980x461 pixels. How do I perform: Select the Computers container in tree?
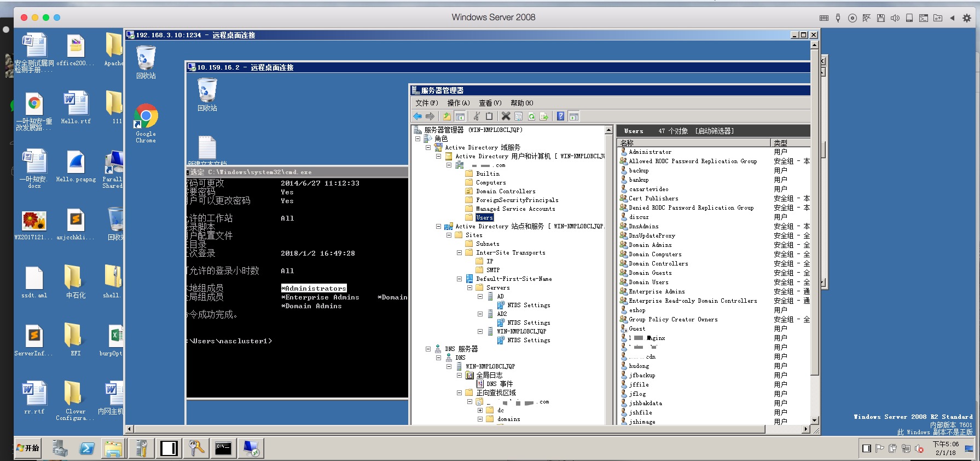pyautogui.click(x=491, y=183)
